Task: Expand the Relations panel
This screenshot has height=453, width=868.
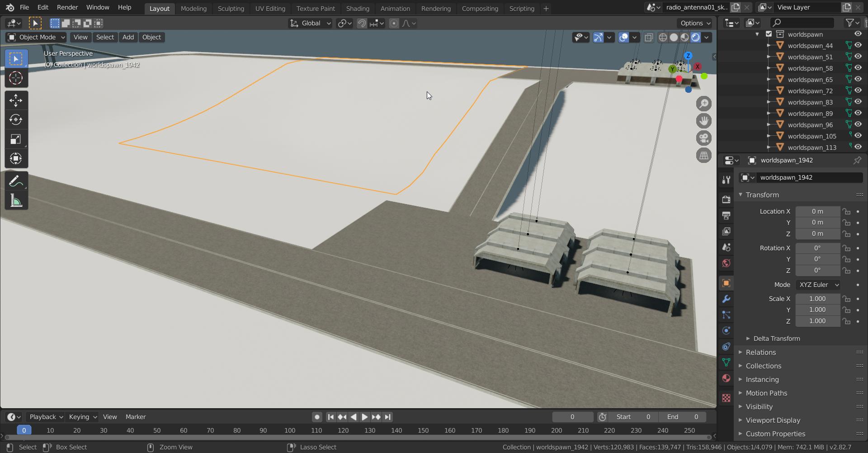Action: (761, 352)
